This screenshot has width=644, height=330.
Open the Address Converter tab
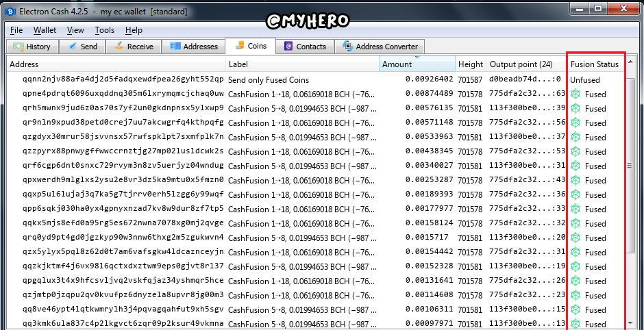(380, 47)
